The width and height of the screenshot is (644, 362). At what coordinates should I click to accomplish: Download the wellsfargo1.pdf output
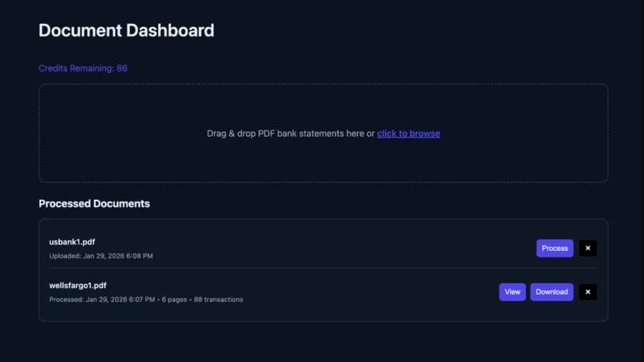click(x=551, y=292)
